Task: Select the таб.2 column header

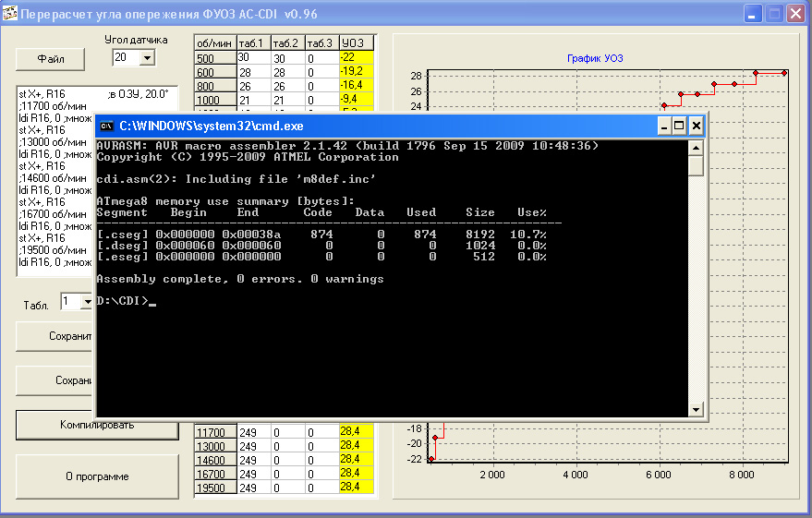Action: click(287, 43)
